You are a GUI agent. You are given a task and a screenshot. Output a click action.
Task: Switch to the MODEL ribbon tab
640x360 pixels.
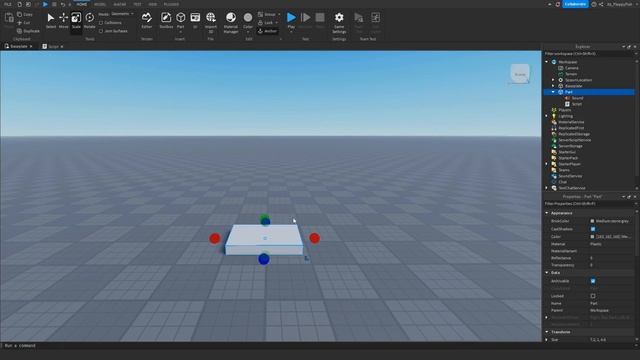click(100, 4)
